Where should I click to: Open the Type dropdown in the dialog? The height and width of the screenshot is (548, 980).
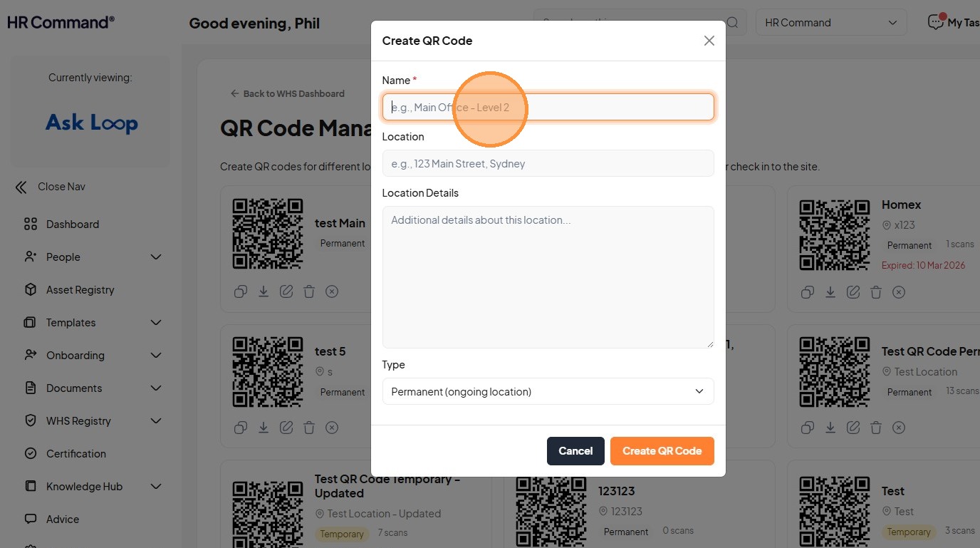pyautogui.click(x=548, y=391)
